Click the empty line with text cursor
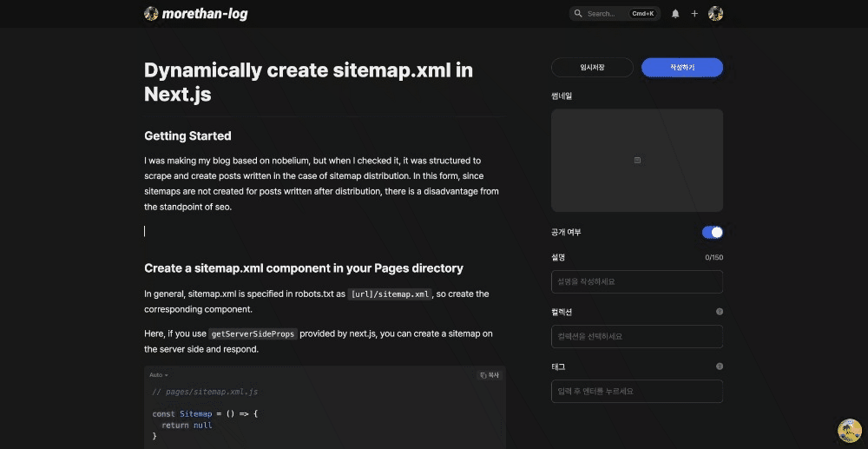Image resolution: width=868 pixels, height=449 pixels. [324, 231]
